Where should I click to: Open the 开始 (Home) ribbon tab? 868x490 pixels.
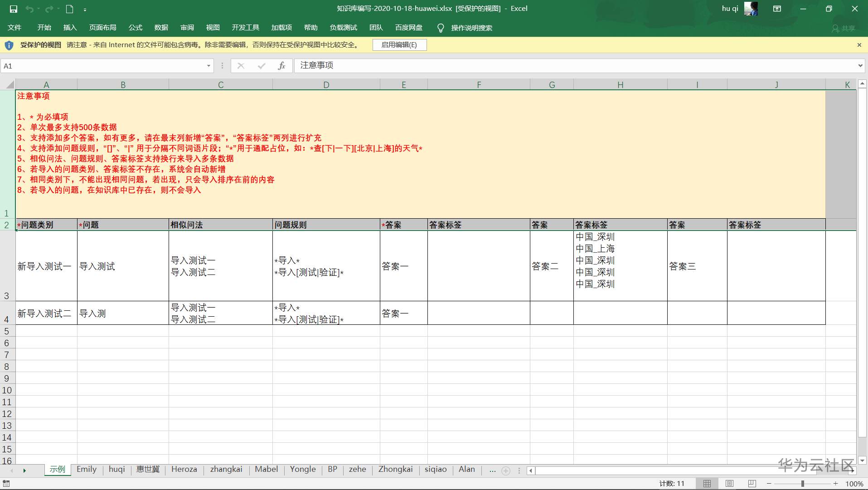[x=44, y=28]
